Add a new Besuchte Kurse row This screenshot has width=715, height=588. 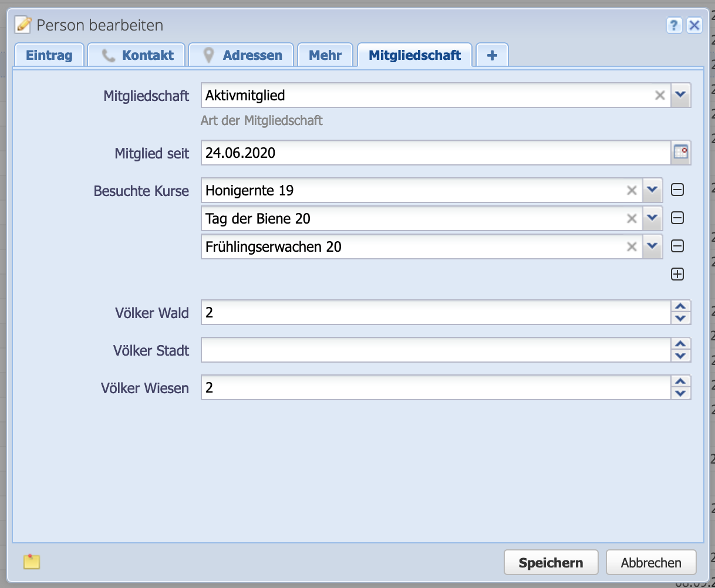pos(677,274)
